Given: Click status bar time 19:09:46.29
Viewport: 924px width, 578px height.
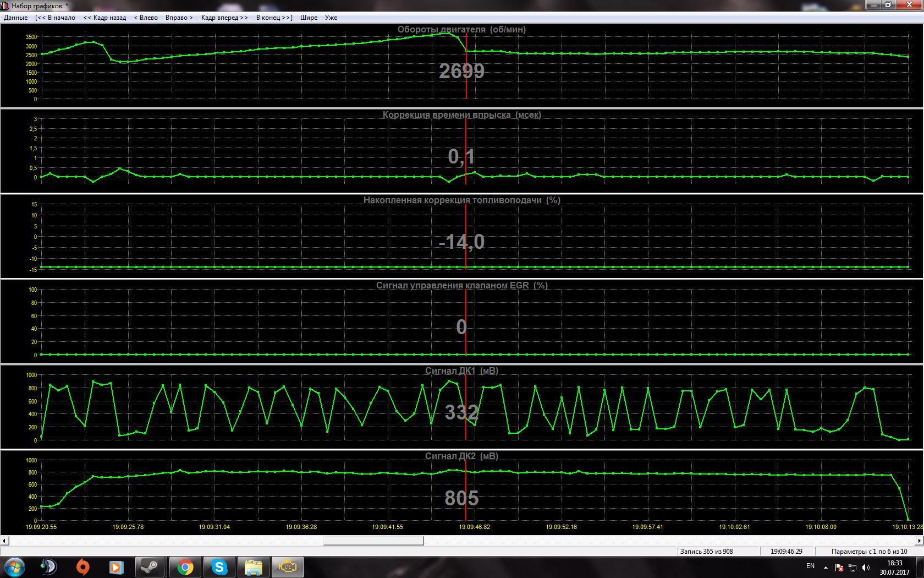Looking at the screenshot, I should (x=786, y=551).
